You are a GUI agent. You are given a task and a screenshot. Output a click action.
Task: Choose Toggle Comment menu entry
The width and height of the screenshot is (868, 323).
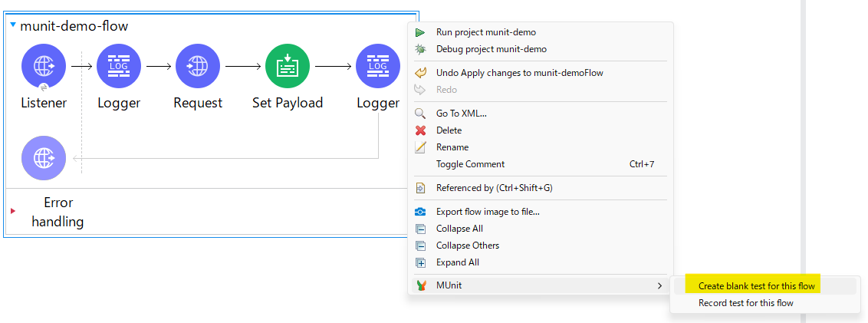pos(541,164)
